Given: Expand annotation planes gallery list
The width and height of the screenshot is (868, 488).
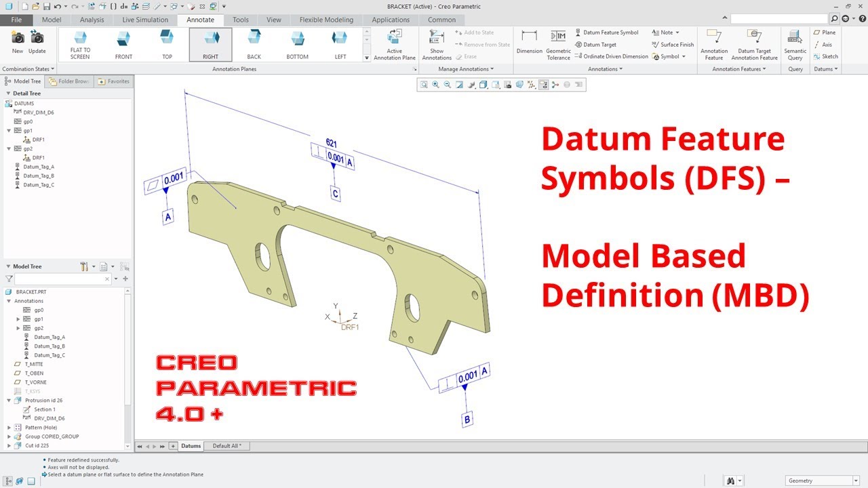Looking at the screenshot, I should pos(367,58).
